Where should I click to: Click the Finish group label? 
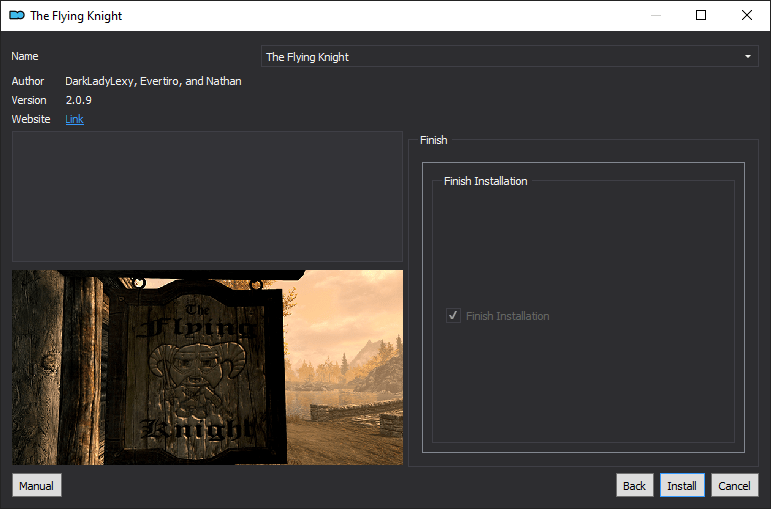coord(434,140)
